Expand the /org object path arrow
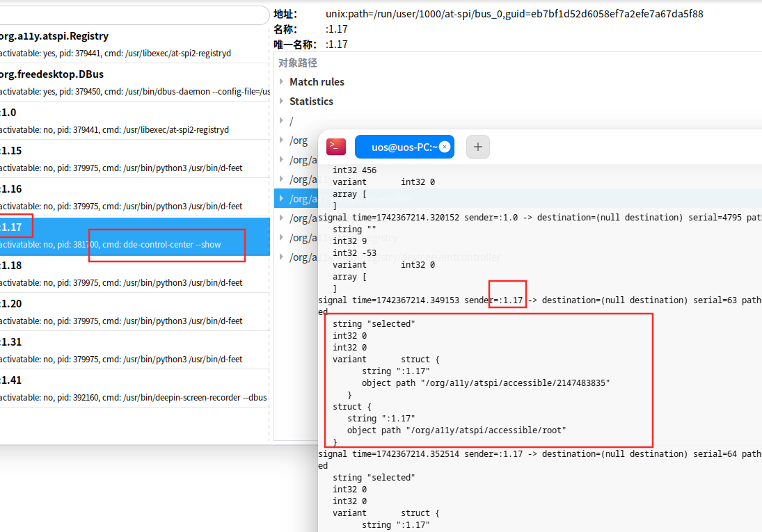Screen dimensions: 762x532 [282, 140]
